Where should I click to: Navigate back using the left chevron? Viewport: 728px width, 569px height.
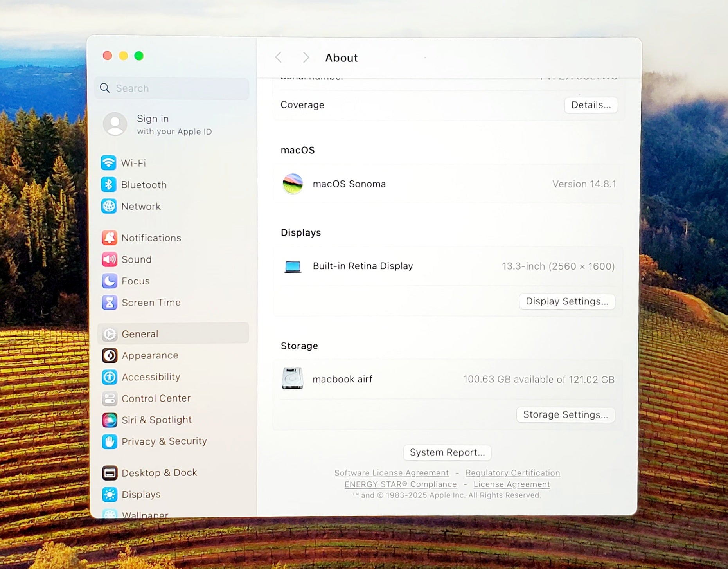coord(279,58)
